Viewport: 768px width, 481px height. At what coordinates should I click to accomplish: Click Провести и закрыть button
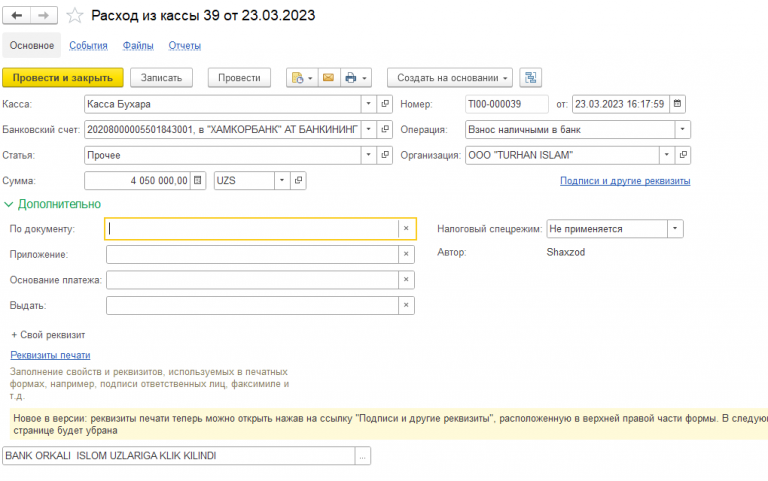[63, 78]
